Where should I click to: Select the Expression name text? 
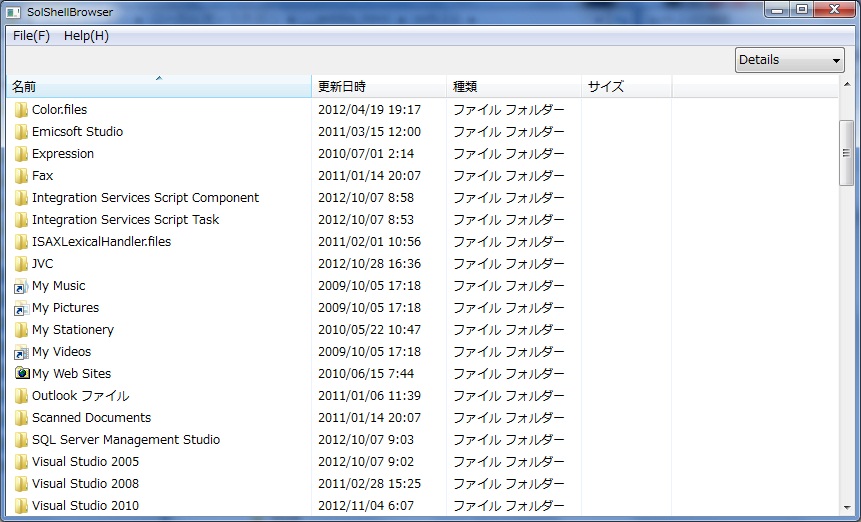(63, 154)
